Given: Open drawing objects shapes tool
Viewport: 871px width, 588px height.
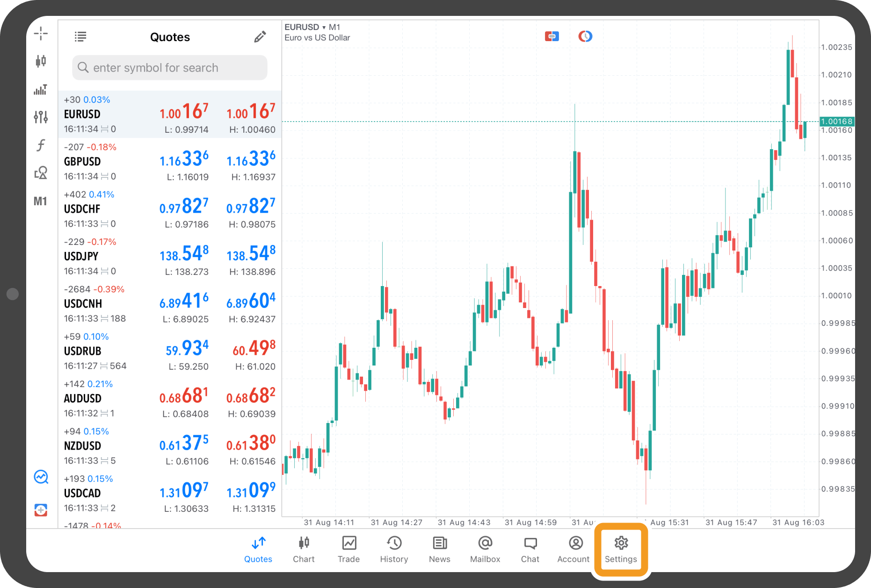Looking at the screenshot, I should [x=41, y=173].
